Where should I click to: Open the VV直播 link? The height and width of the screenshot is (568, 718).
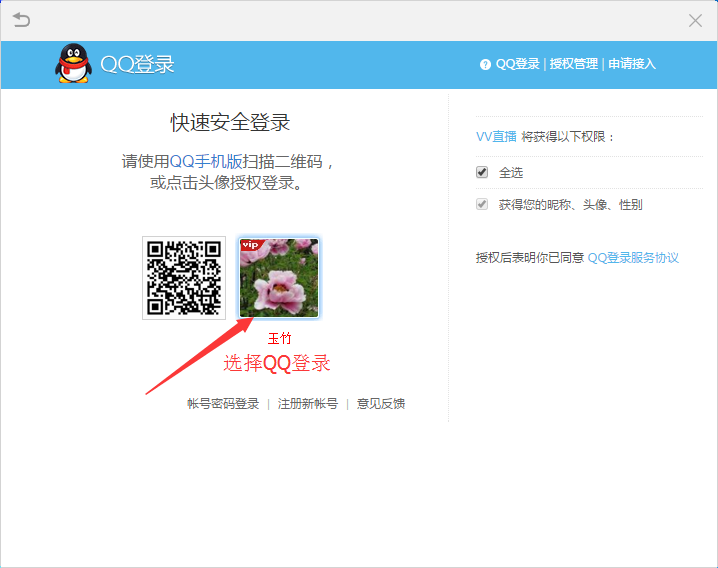coord(496,137)
